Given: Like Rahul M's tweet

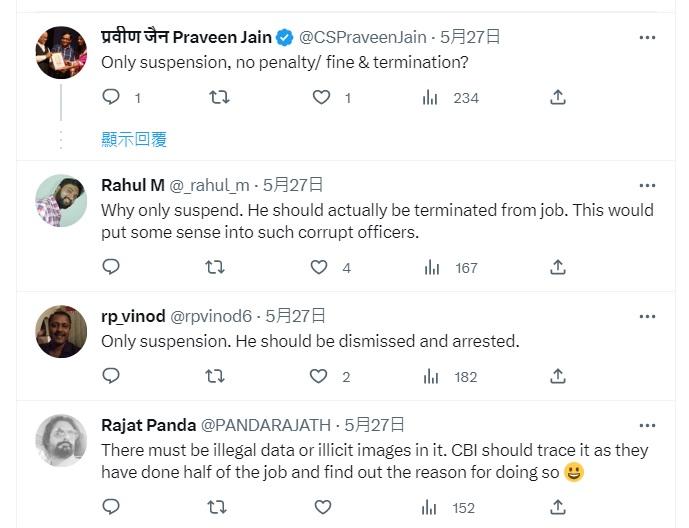Looking at the screenshot, I should [x=319, y=267].
